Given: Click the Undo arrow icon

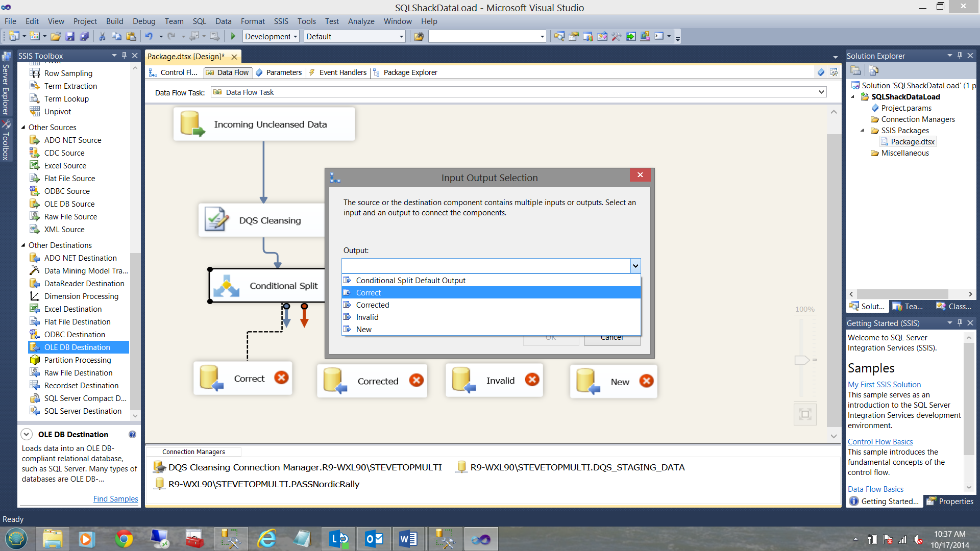Looking at the screenshot, I should [x=149, y=36].
